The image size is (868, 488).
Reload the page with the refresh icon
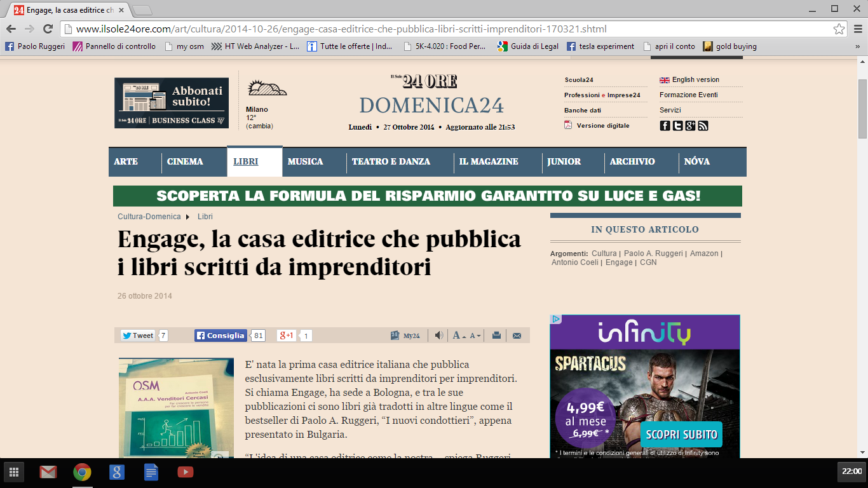pos(48,29)
